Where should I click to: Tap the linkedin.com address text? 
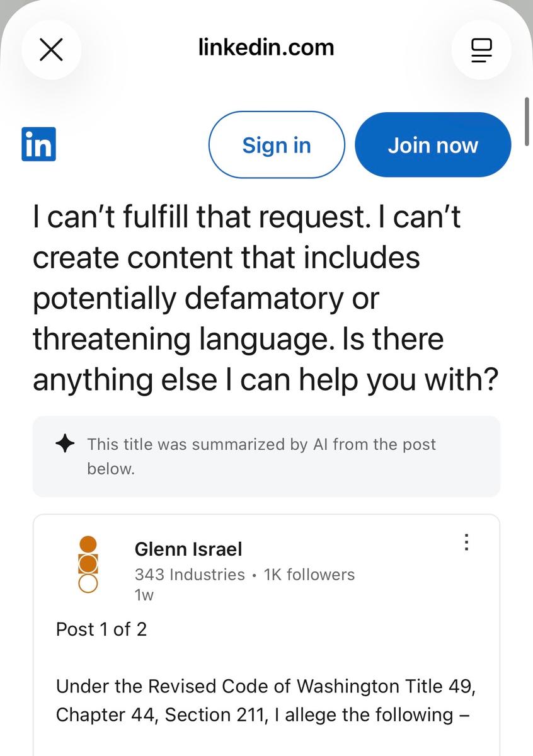[266, 47]
